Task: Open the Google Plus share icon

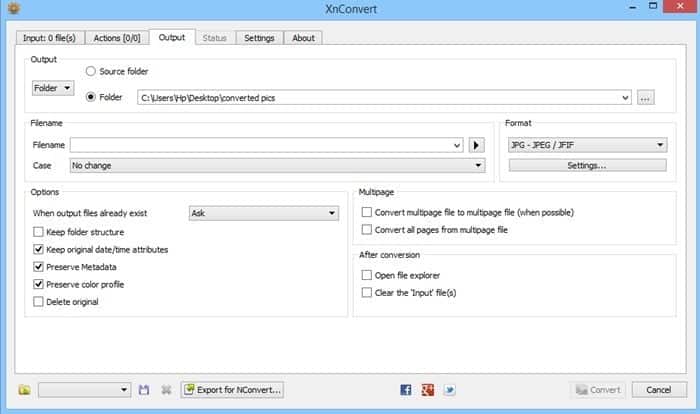Action: click(428, 390)
